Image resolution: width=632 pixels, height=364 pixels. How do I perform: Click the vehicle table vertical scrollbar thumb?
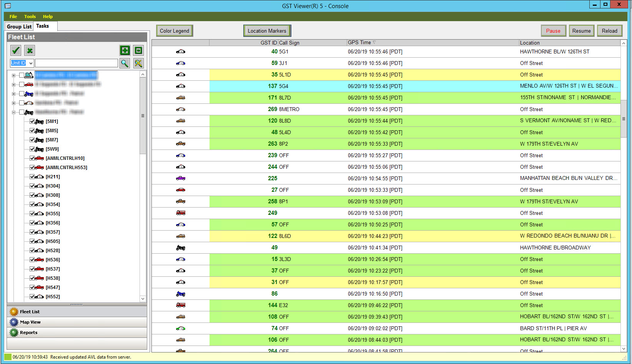point(624,119)
